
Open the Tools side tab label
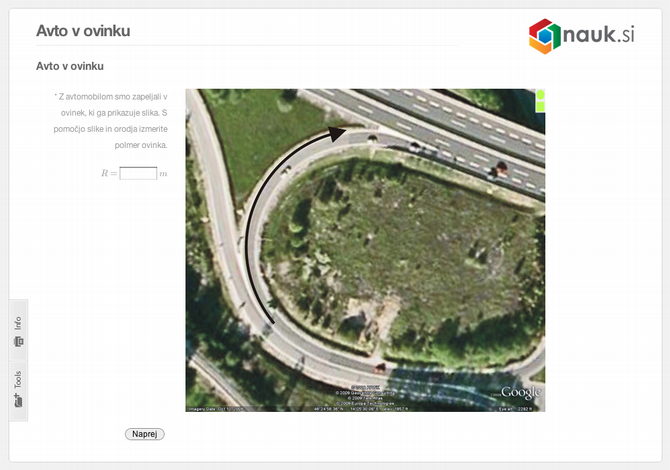[x=18, y=380]
